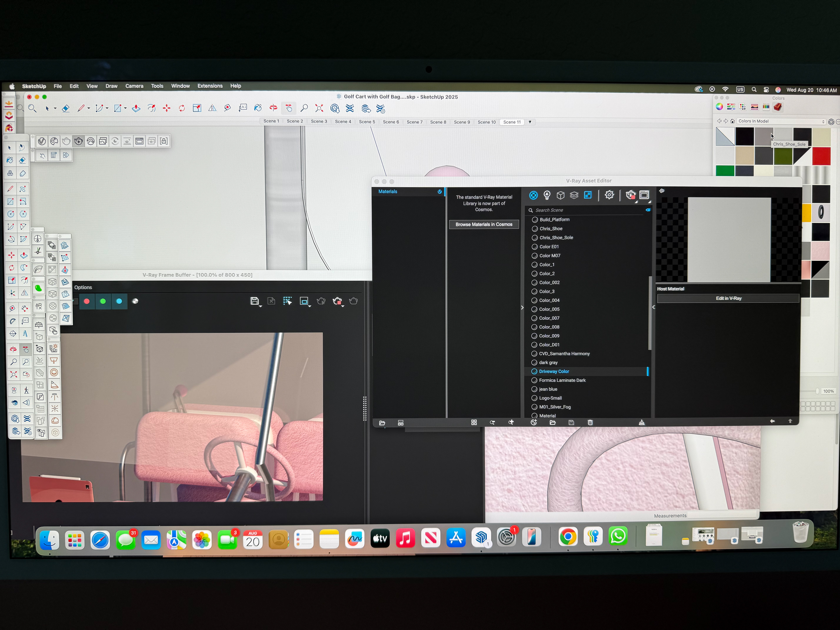The image size is (840, 630).
Task: Open Lights tab in V-Ray Asset Editor
Action: click(x=547, y=195)
